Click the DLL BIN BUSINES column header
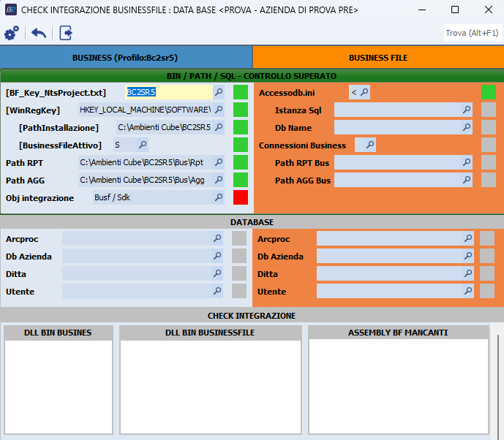The width and height of the screenshot is (504, 440). (59, 333)
